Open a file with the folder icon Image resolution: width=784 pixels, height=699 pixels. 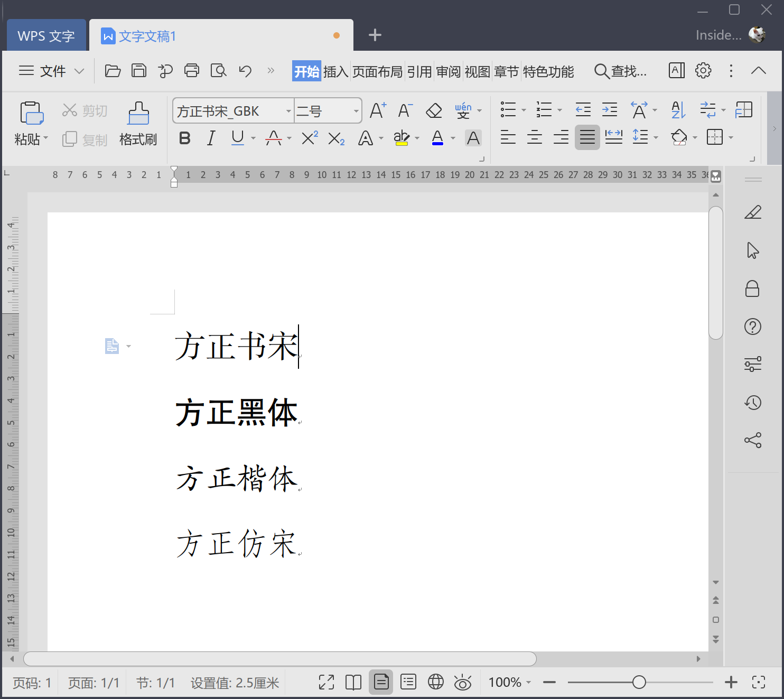tap(113, 71)
